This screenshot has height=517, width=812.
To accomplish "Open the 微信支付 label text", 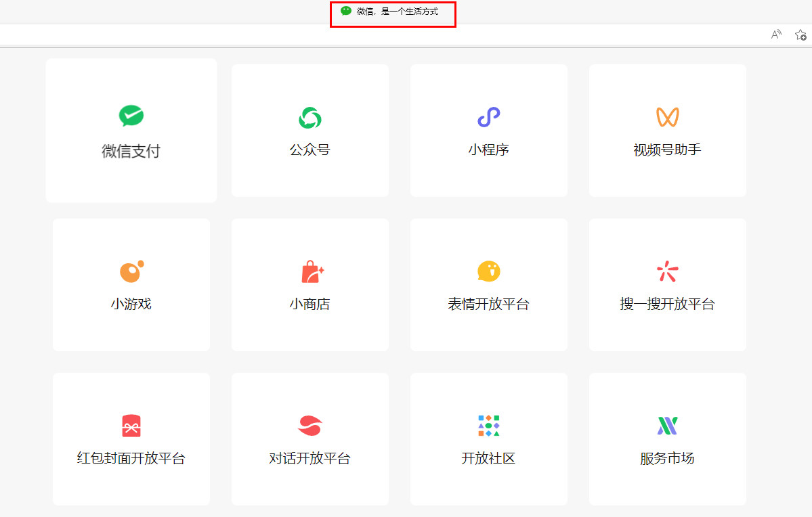I will [131, 151].
